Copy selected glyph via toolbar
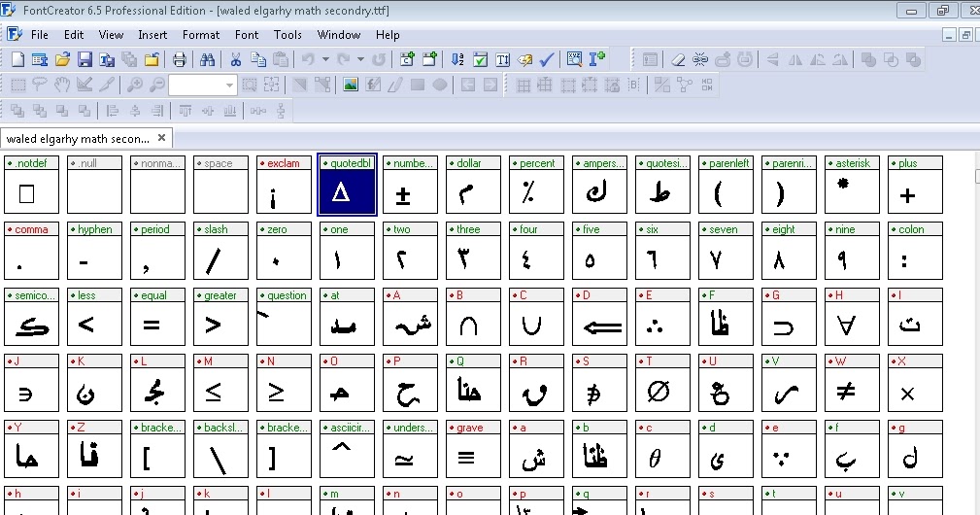Viewport: 980px width, 515px height. pos(258,60)
